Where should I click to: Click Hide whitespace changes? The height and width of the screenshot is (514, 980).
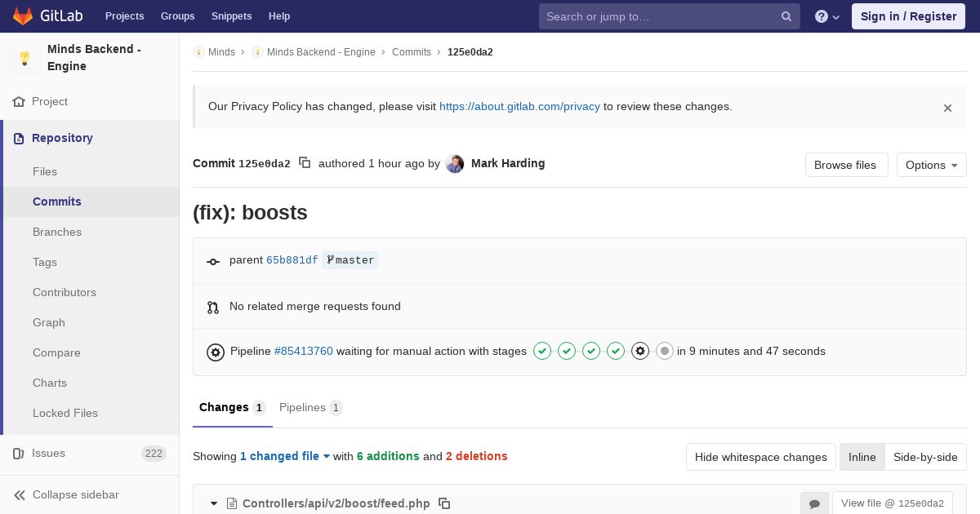click(761, 457)
